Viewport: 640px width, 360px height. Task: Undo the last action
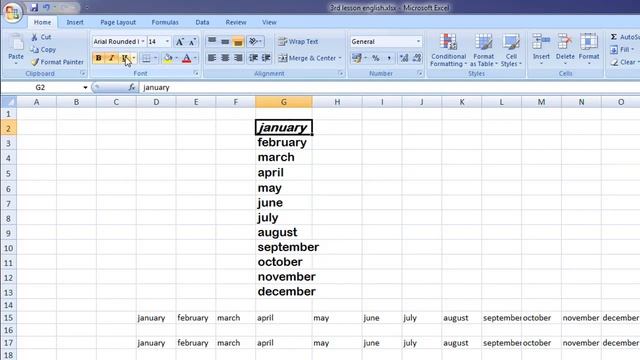coord(46,7)
